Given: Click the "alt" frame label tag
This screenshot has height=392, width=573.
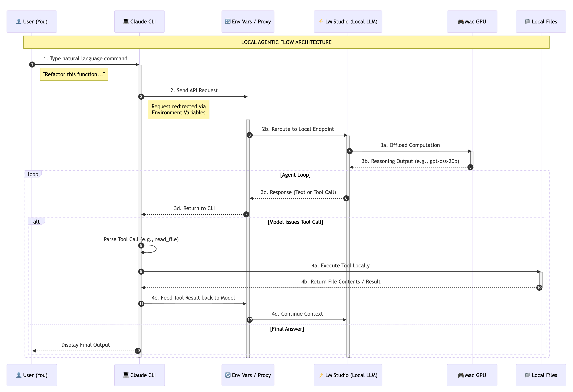Looking at the screenshot, I should click(x=36, y=222).
